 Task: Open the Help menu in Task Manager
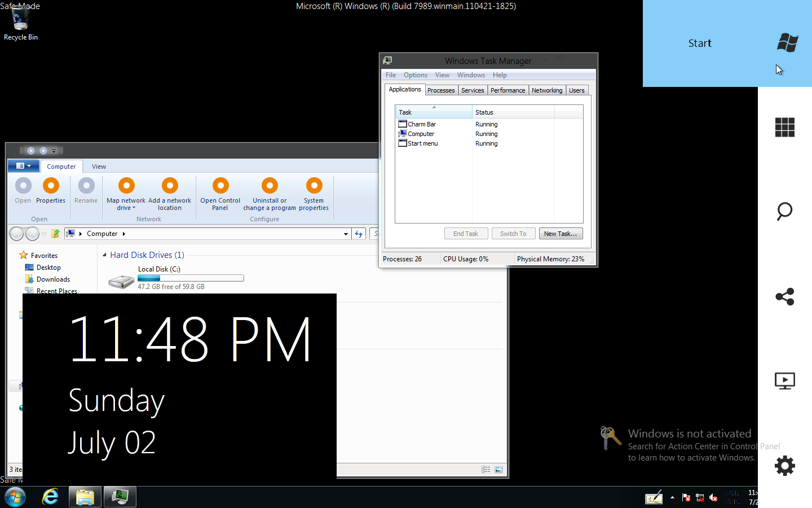coord(500,75)
